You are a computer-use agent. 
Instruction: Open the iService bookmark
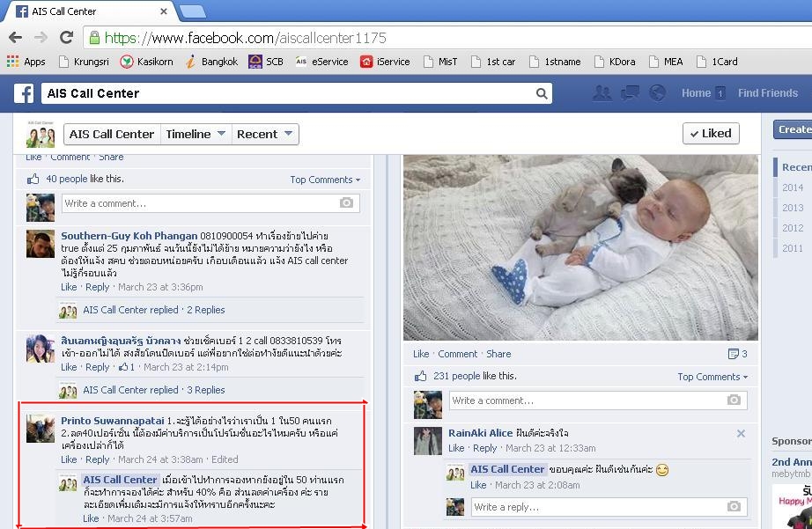(385, 62)
